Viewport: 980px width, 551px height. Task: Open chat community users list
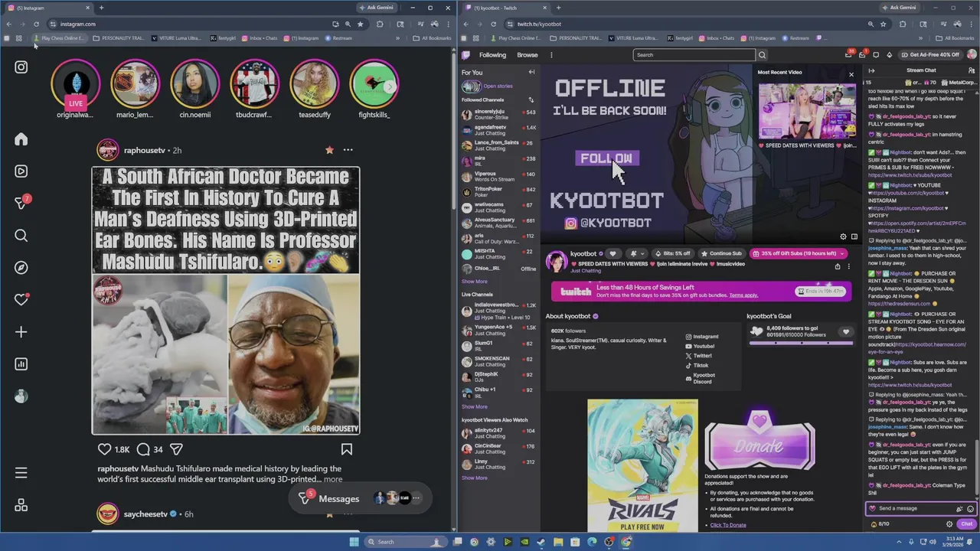coord(971,70)
